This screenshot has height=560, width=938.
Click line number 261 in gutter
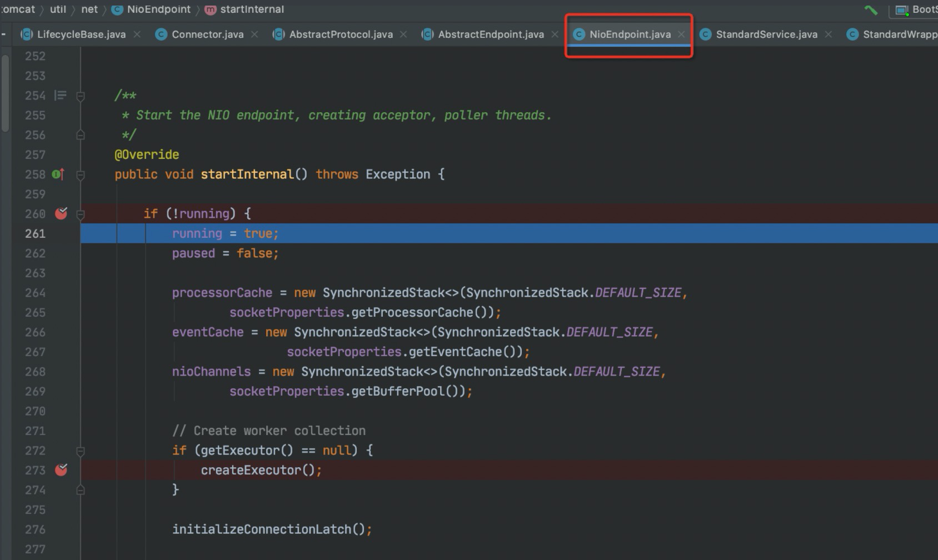(35, 233)
